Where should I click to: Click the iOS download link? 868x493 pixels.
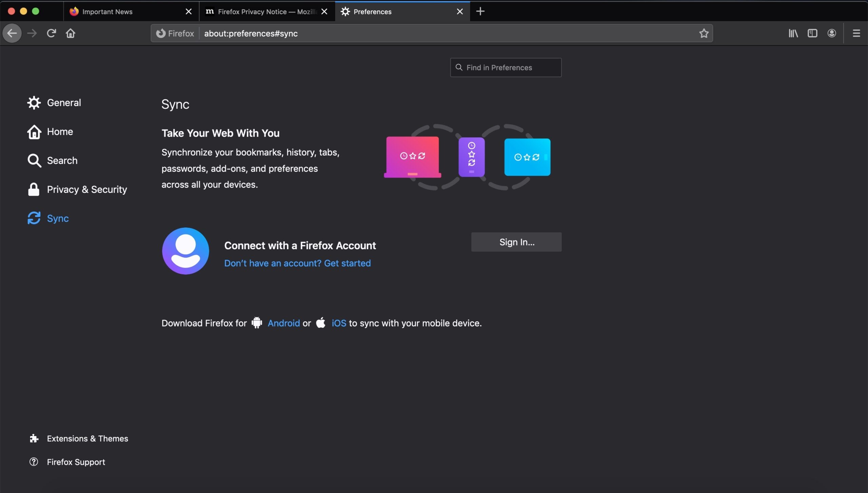point(338,323)
